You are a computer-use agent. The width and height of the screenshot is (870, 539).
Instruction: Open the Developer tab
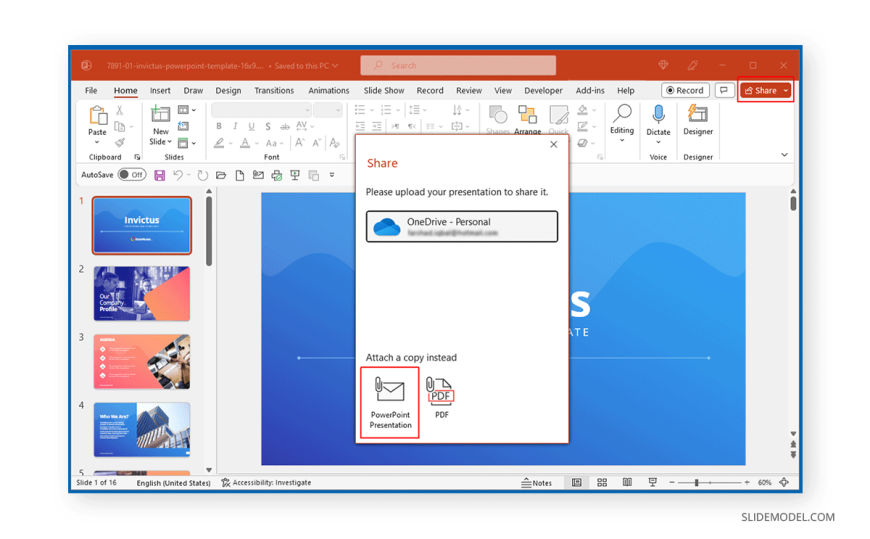pos(543,90)
